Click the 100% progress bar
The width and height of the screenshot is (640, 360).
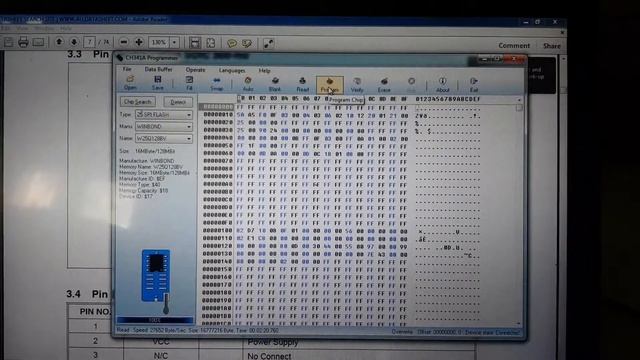pyautogui.click(x=155, y=320)
